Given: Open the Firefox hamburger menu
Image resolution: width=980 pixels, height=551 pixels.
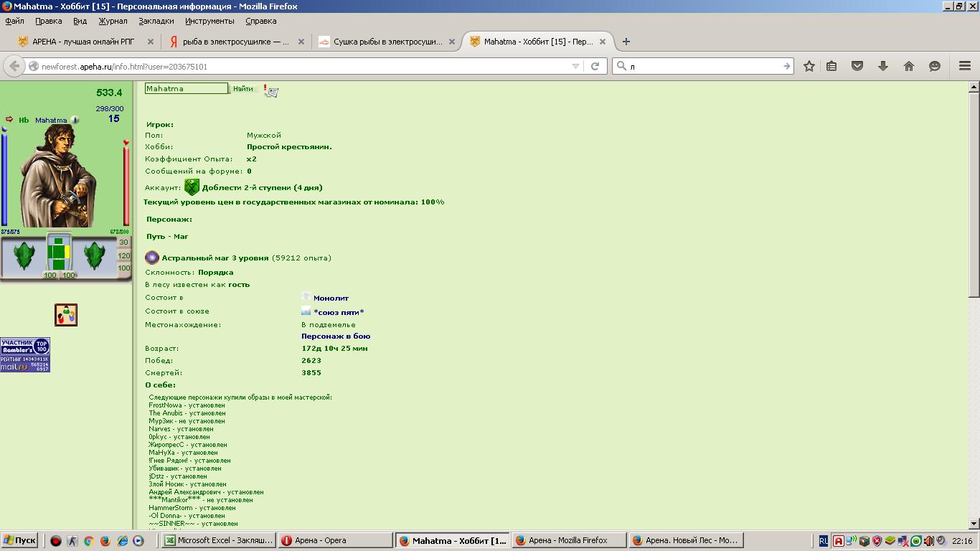Looking at the screenshot, I should [965, 66].
